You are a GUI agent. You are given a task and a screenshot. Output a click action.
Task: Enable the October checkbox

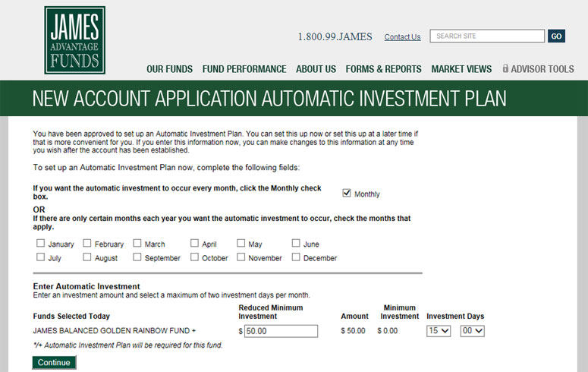click(194, 257)
